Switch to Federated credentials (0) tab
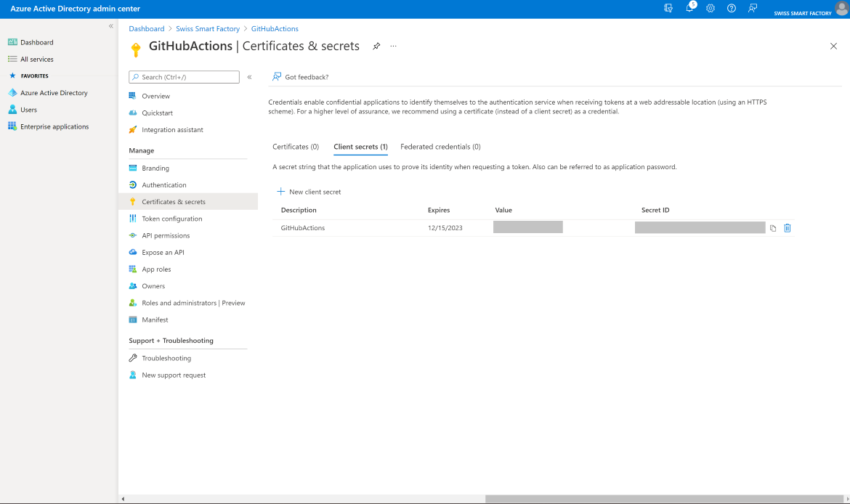Viewport: 850px width, 504px height. tap(440, 147)
